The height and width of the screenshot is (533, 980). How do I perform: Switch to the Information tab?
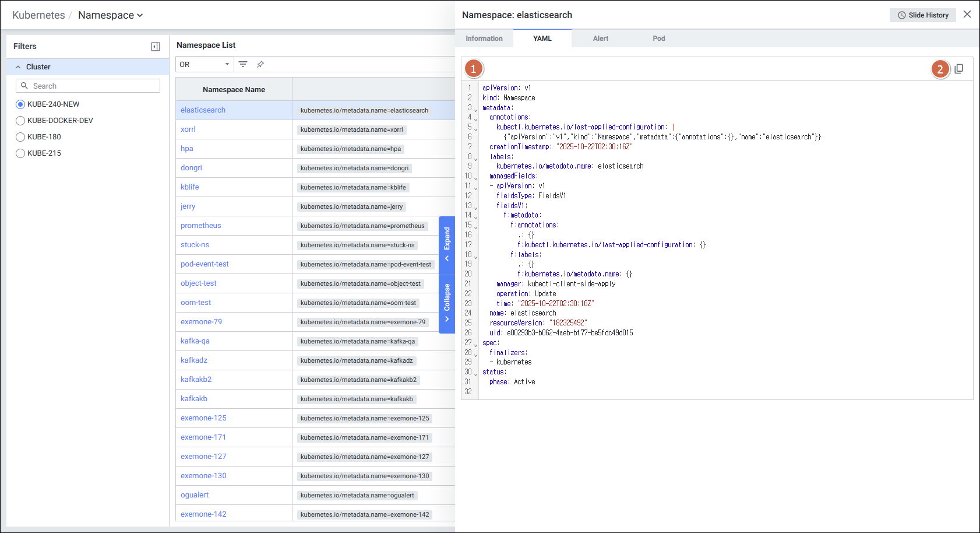coord(484,38)
